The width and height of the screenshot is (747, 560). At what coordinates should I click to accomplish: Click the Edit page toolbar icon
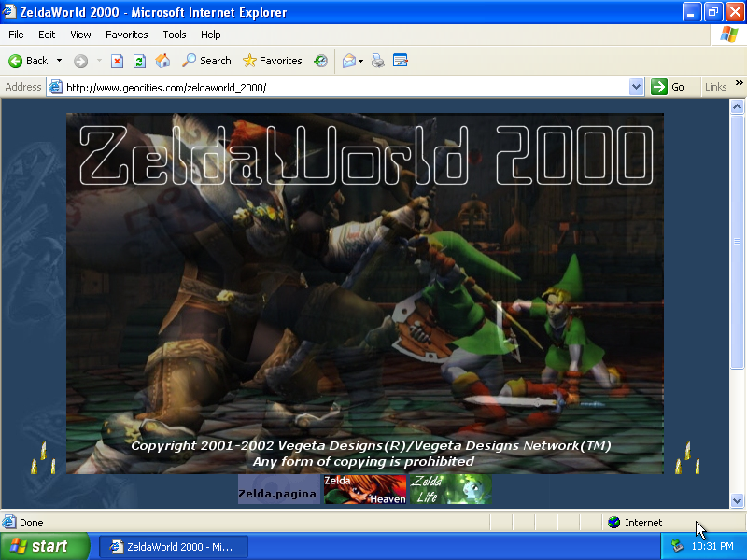tap(401, 61)
